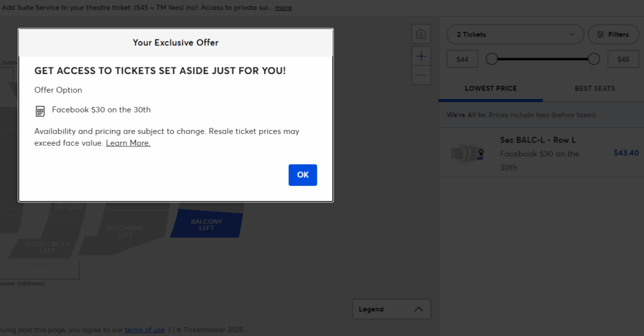Click the $45 maximum price field
644x336 pixels.
(623, 60)
